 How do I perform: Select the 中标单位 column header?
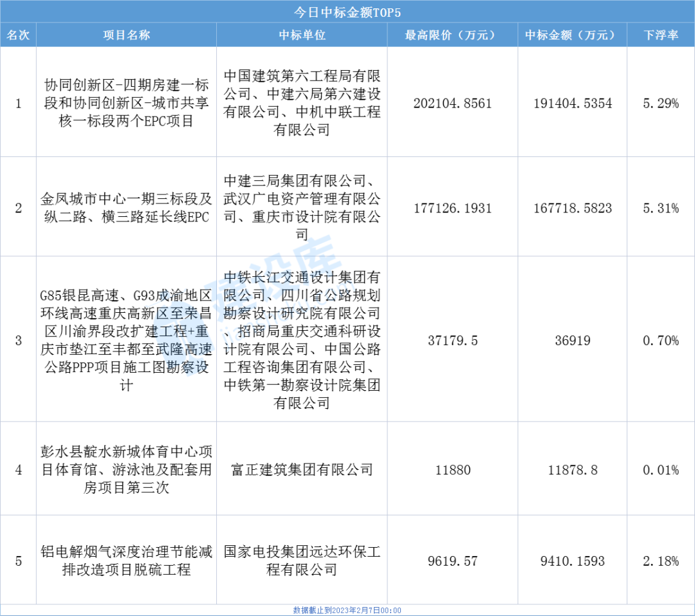(x=302, y=35)
